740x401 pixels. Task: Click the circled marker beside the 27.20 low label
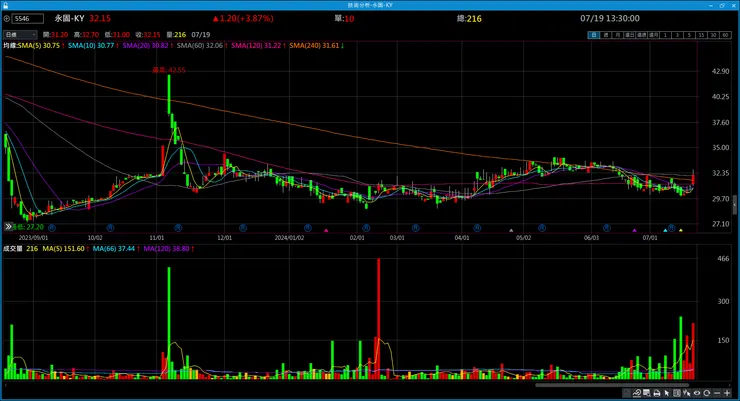(x=52, y=228)
